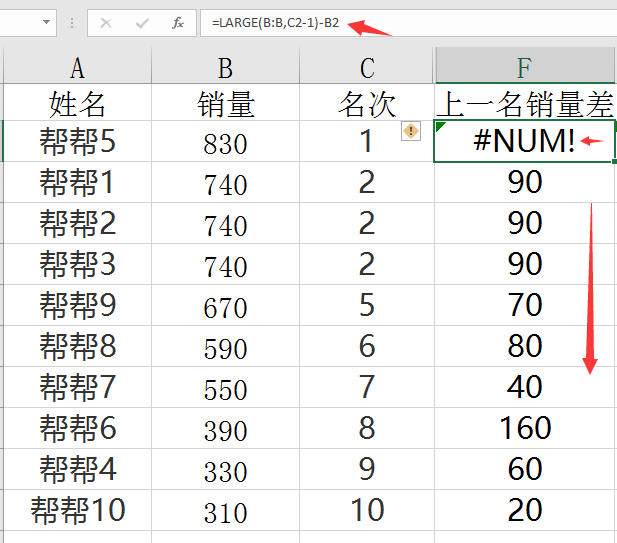Select sales cell 740 in 帮帮1 row
The height and width of the screenshot is (543, 617).
225,182
